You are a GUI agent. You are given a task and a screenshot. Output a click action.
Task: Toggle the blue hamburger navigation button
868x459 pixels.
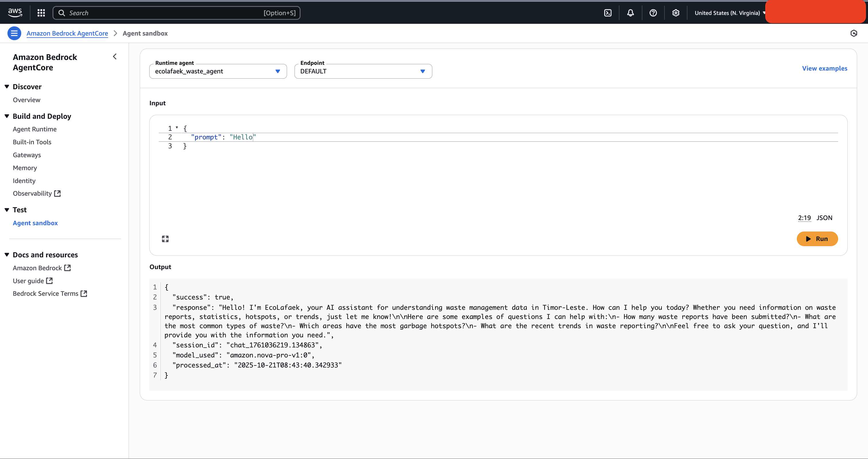click(14, 33)
